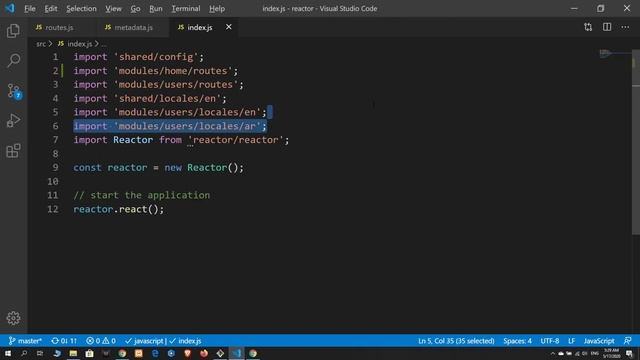
Task: Click on 'modules/users/locales/ar' import string
Action: click(x=187, y=126)
